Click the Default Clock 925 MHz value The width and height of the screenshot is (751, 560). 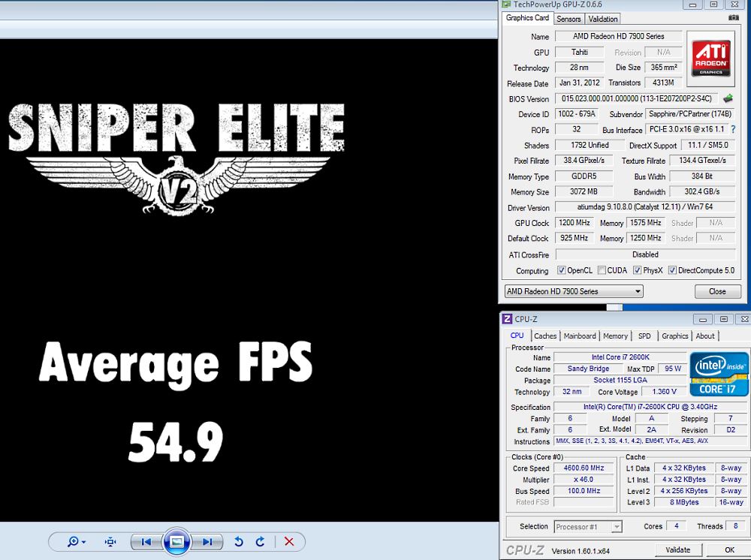(x=575, y=238)
